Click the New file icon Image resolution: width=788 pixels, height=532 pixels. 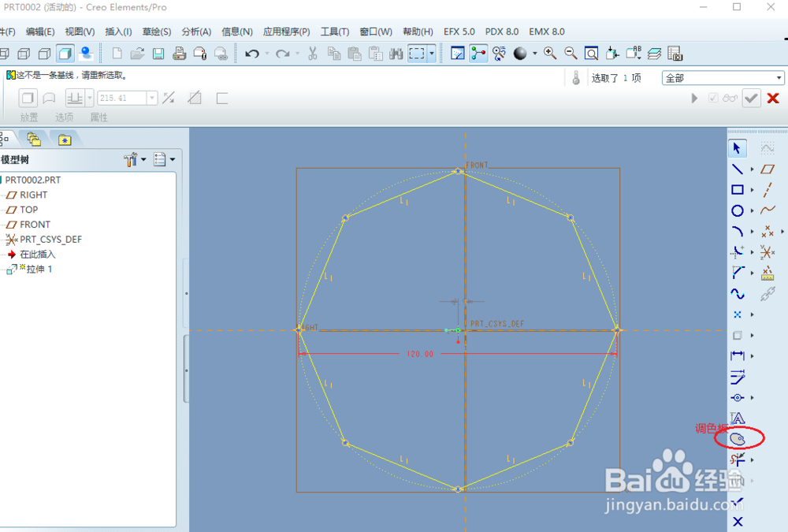[x=117, y=54]
